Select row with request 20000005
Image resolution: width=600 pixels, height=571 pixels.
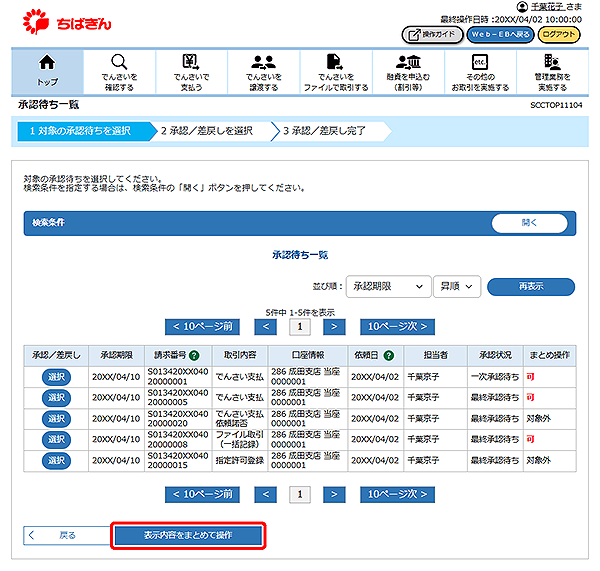click(x=56, y=398)
